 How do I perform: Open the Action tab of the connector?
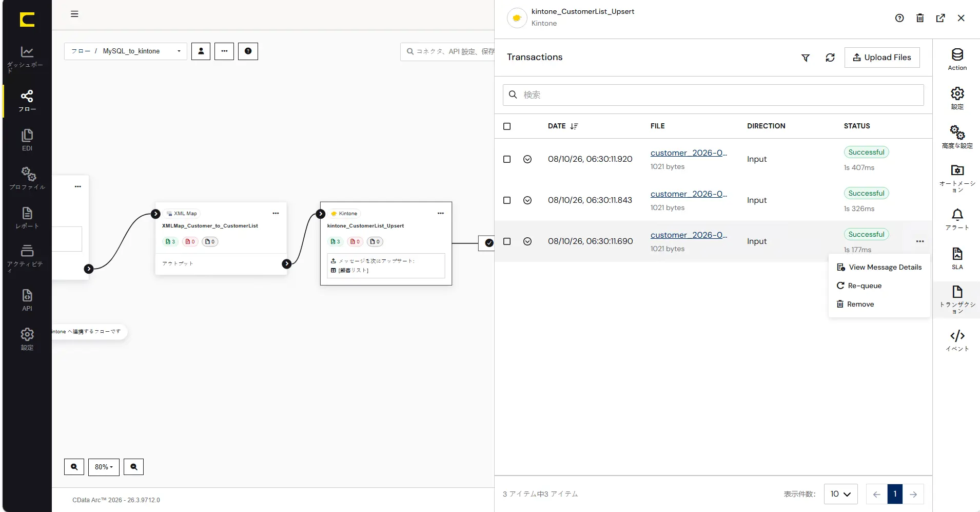click(957, 60)
